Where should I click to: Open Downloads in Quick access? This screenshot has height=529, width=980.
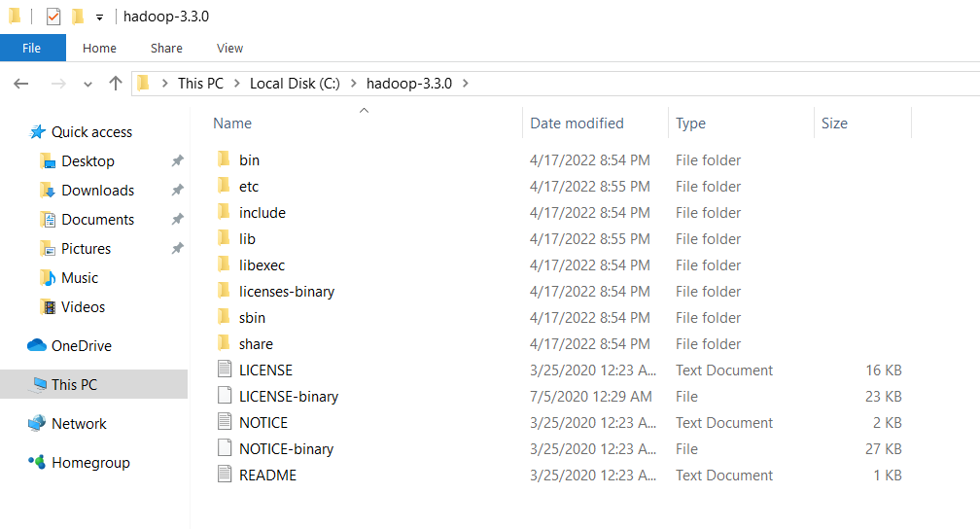coord(97,191)
